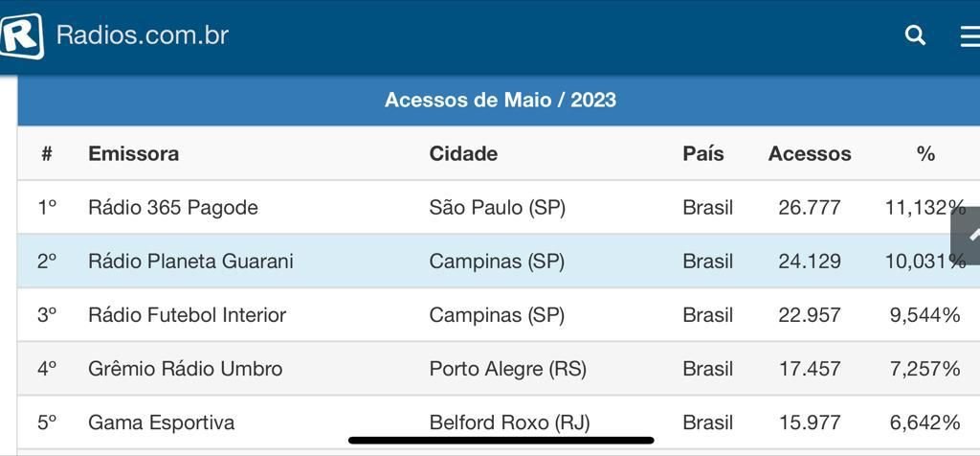Viewport: 980px width, 456px height.
Task: Open the search magnifier icon
Action: coord(915,35)
